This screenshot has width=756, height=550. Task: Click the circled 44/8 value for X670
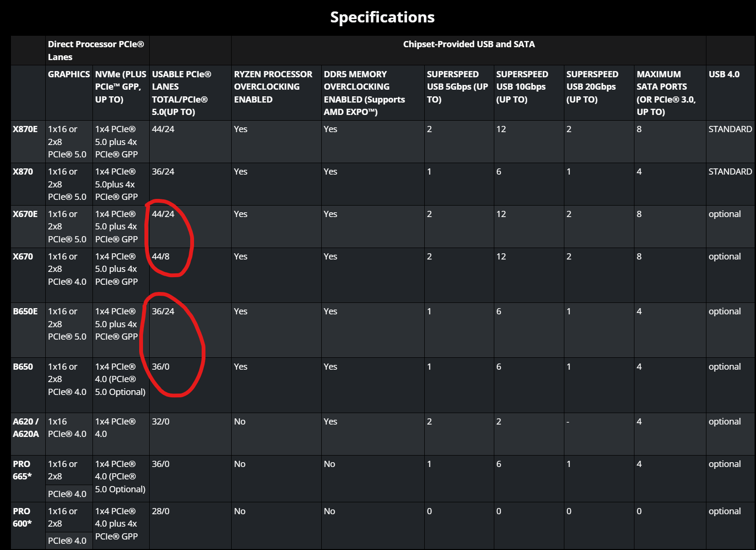click(x=161, y=257)
